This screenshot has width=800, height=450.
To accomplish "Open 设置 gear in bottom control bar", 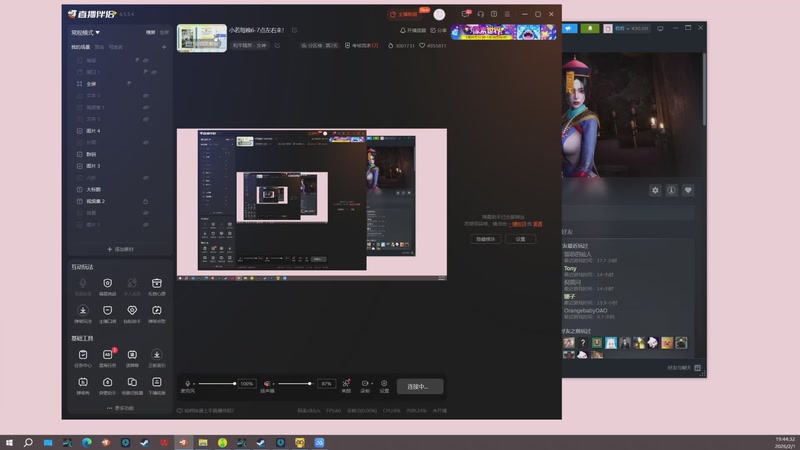I will pos(384,383).
